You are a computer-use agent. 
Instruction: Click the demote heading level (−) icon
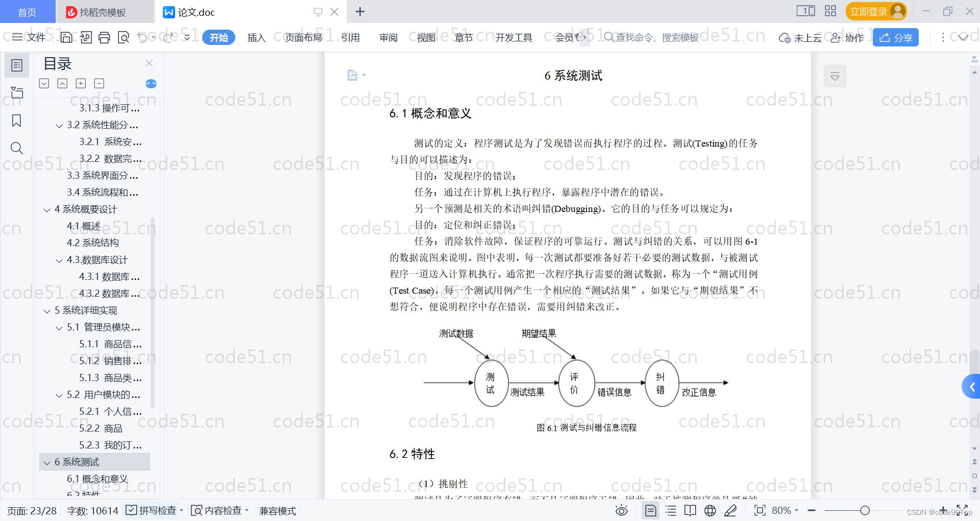click(x=99, y=83)
